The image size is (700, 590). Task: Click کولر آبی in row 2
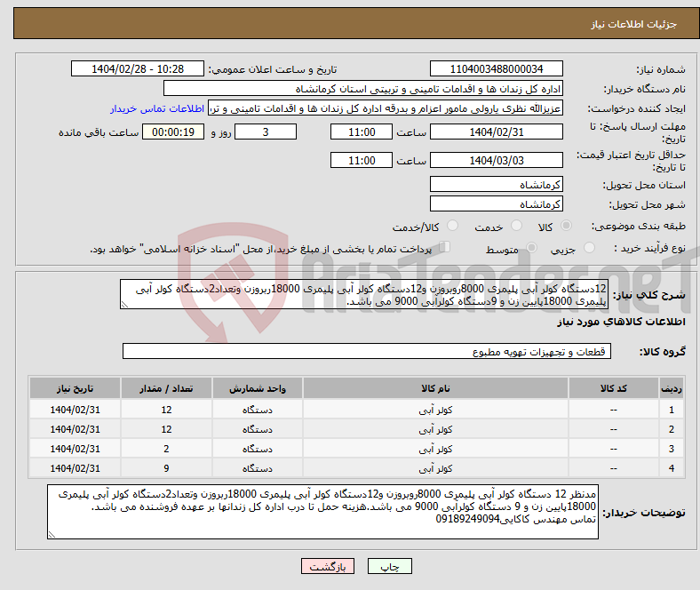(435, 429)
